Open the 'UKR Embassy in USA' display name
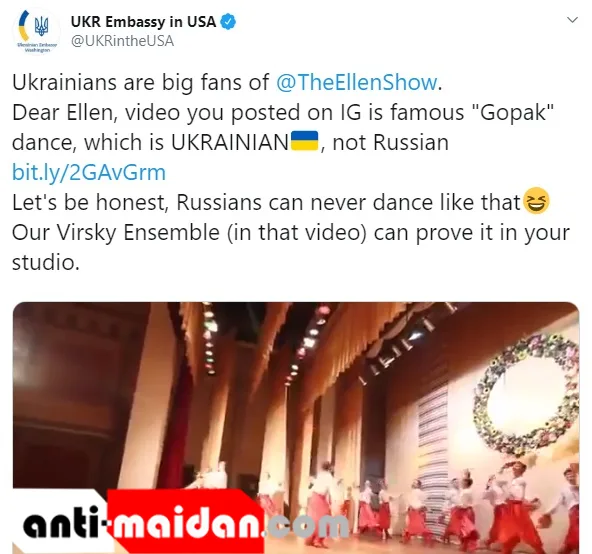Viewport: 592px width, 554px height. (x=143, y=22)
